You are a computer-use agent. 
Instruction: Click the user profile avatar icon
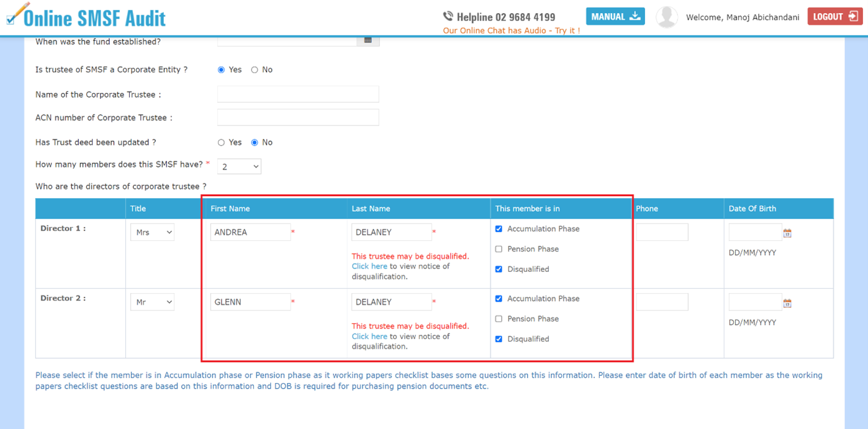667,17
